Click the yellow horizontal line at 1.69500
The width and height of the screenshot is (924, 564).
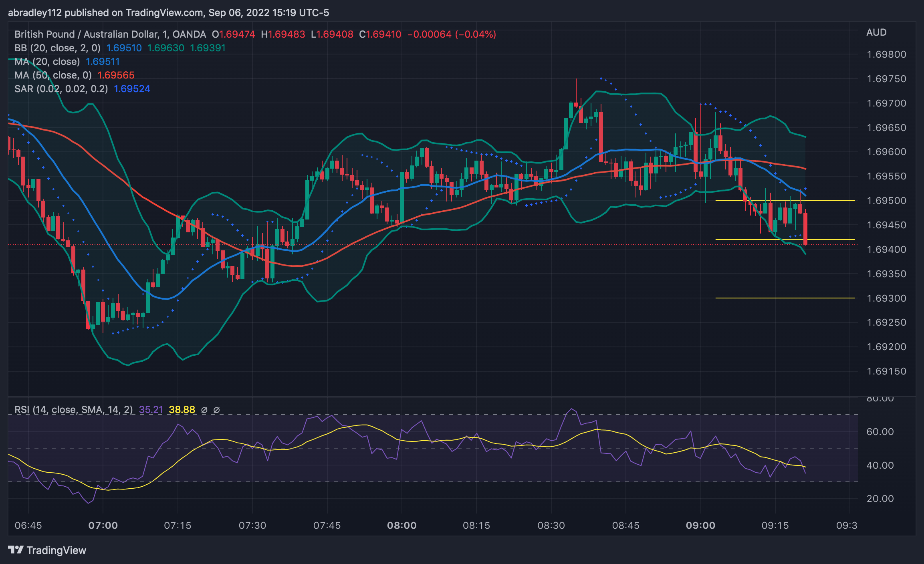click(x=785, y=201)
